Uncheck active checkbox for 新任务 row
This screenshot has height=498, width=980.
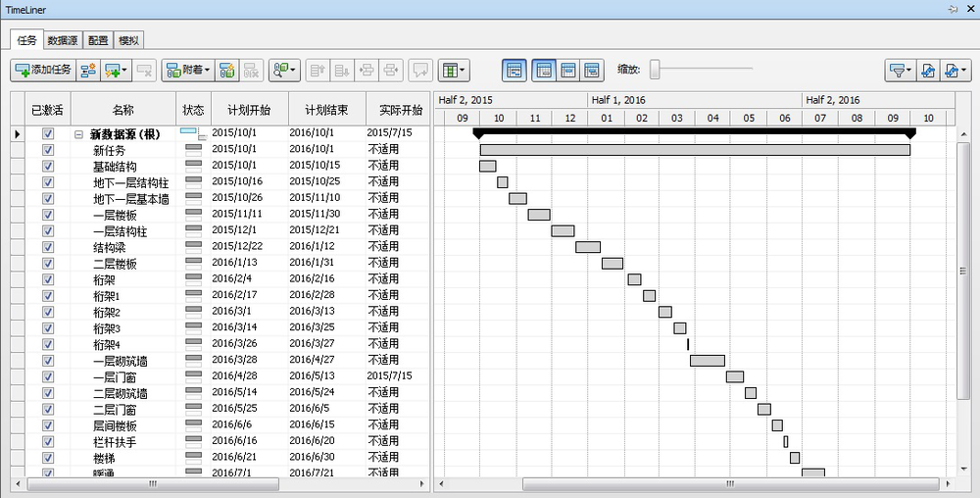pos(48,150)
